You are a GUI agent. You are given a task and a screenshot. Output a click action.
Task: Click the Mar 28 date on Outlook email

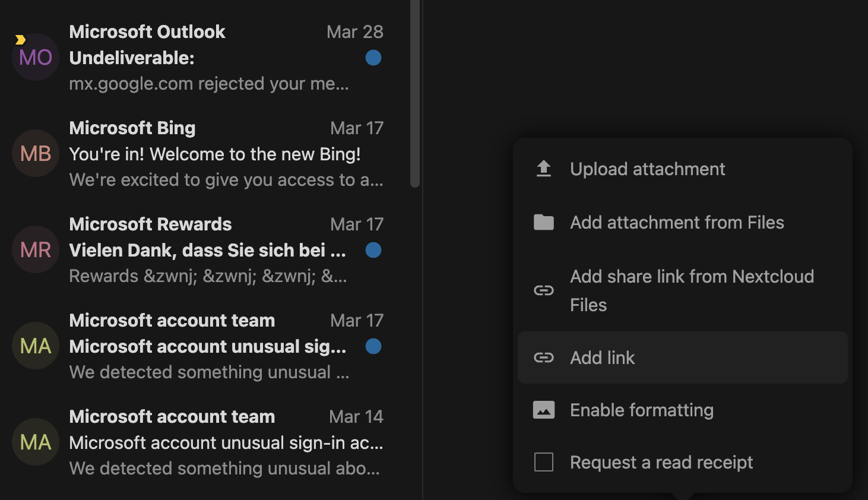(355, 32)
